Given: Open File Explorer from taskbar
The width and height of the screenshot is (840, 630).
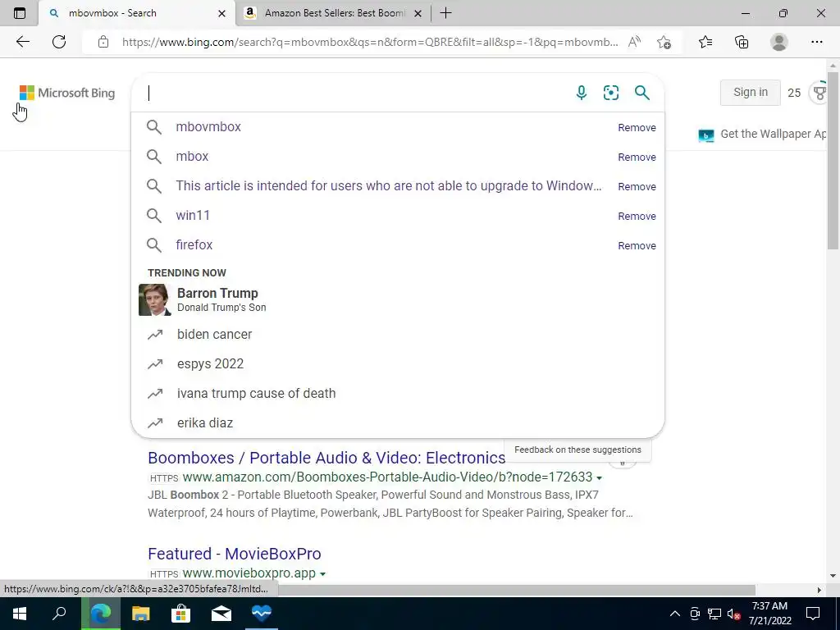Looking at the screenshot, I should click(x=140, y=614).
